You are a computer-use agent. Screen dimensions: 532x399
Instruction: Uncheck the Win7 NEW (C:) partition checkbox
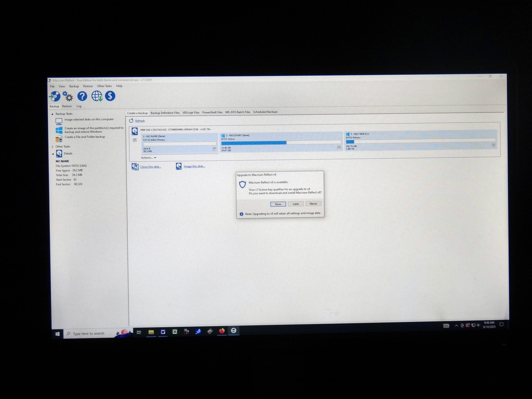coord(494,145)
